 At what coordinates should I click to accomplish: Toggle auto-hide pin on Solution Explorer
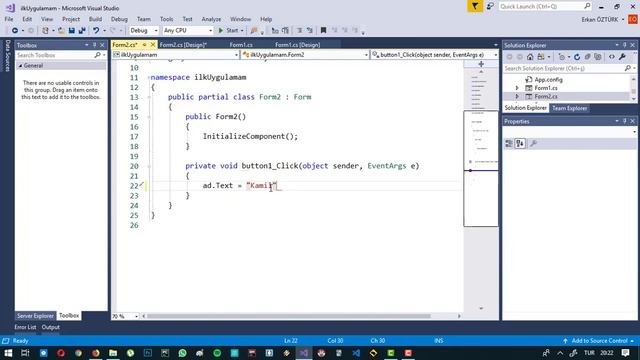pos(624,45)
